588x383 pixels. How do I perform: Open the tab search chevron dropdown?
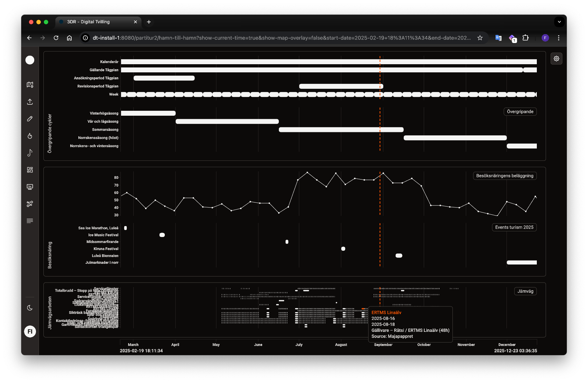coord(559,22)
